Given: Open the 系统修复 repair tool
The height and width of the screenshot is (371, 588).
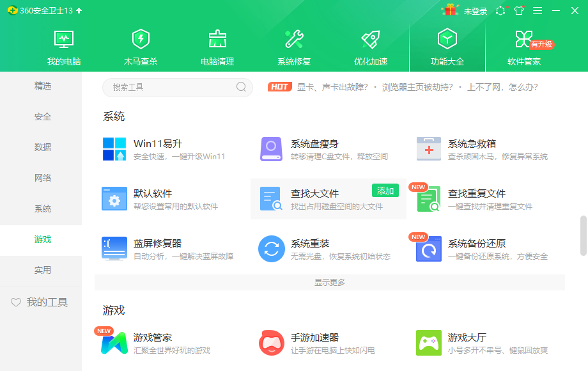Looking at the screenshot, I should pos(293,45).
